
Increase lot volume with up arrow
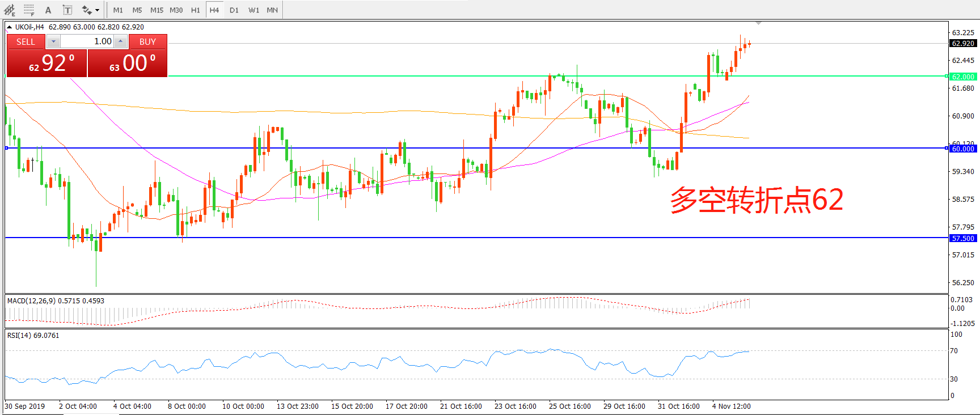120,41
